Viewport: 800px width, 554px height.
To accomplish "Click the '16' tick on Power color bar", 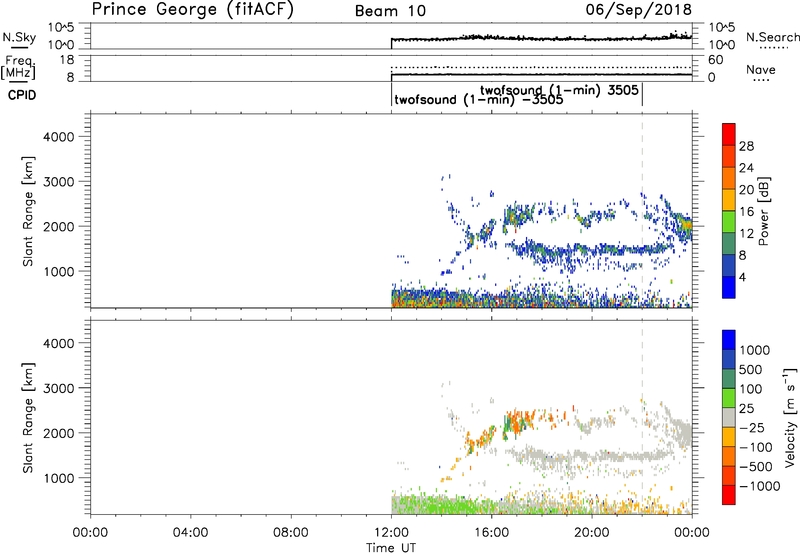I will (746, 212).
